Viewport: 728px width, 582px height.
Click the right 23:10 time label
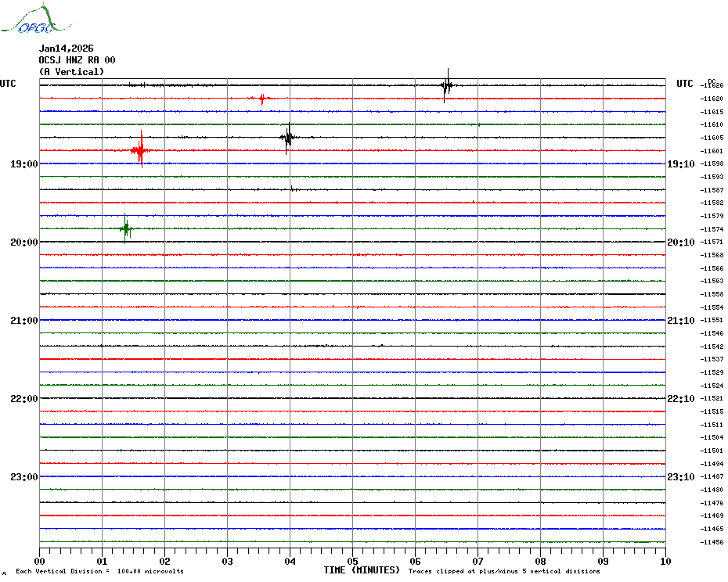(x=681, y=476)
